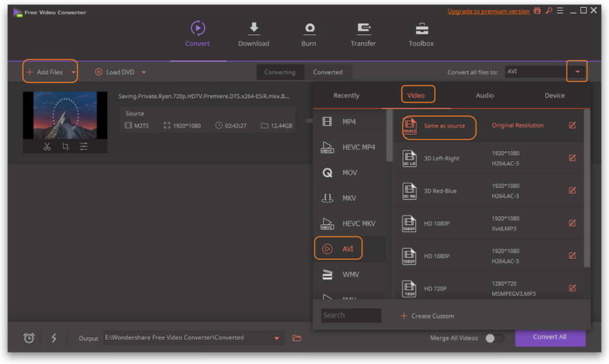Viewport: 609px width, 364px height.
Task: Click the video thumbnail preview
Action: pos(65,115)
